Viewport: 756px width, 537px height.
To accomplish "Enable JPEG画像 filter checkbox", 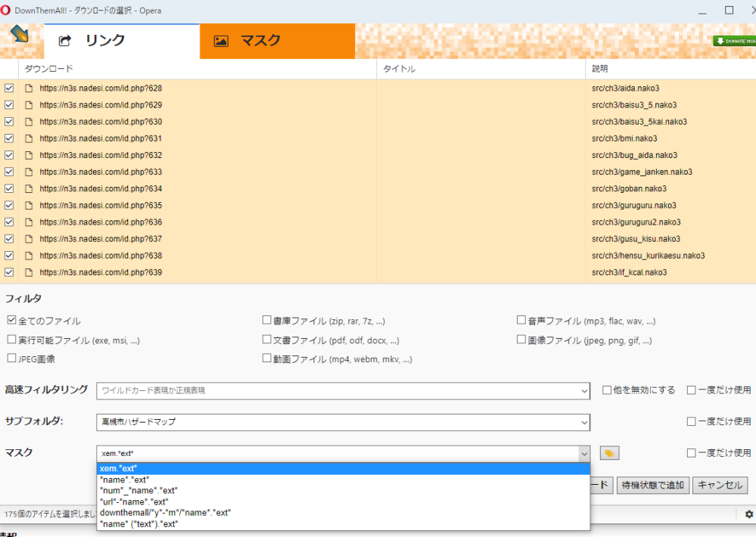I will (12, 359).
